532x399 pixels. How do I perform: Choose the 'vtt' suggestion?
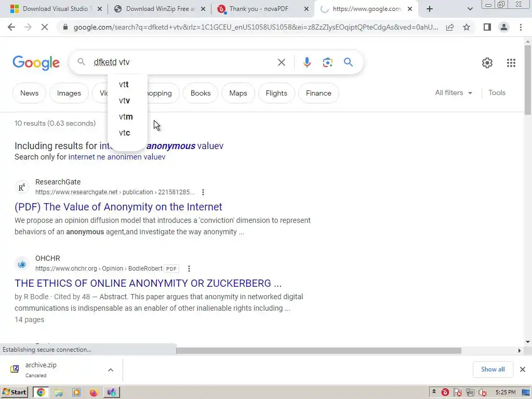128,85
